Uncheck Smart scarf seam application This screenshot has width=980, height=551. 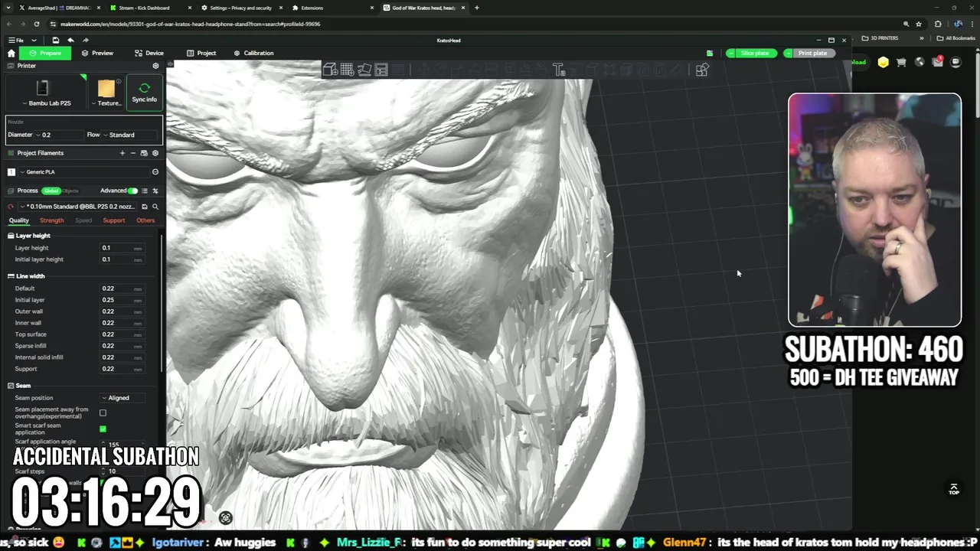(x=103, y=429)
